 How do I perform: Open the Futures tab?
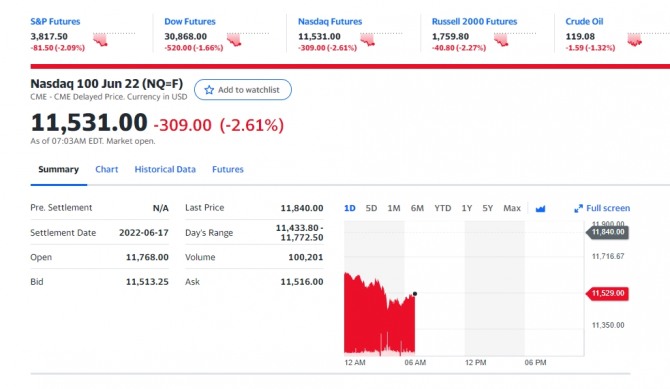click(228, 169)
